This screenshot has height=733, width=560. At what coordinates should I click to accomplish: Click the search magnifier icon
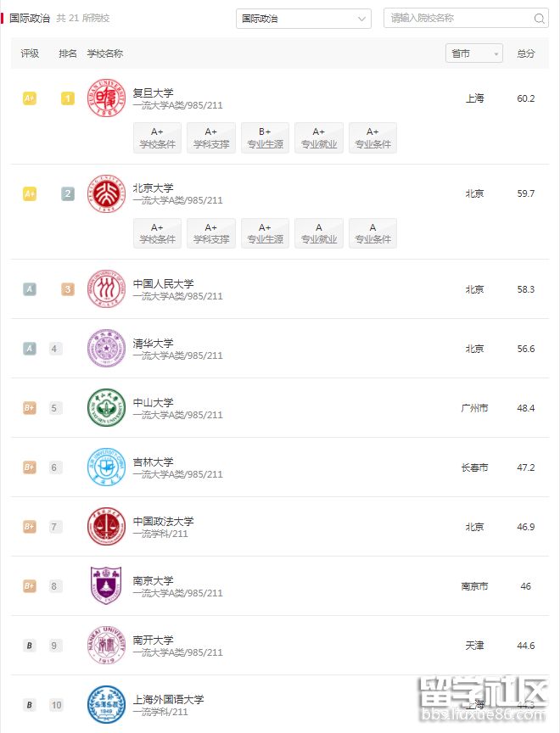click(540, 19)
